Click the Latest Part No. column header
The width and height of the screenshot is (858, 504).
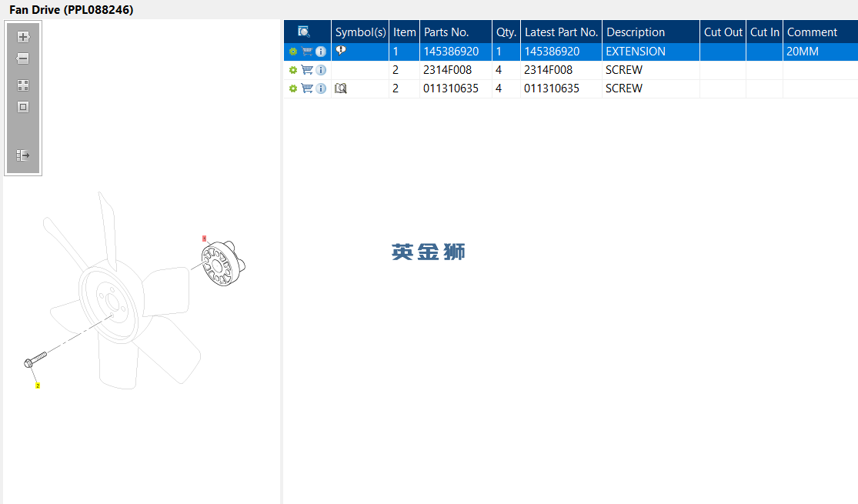[562, 32]
